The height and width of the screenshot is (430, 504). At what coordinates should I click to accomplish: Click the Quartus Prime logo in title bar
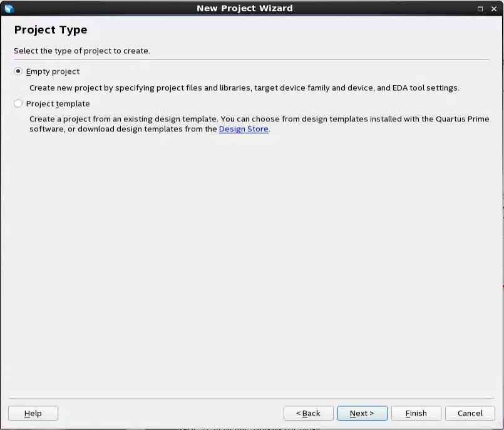click(x=9, y=8)
